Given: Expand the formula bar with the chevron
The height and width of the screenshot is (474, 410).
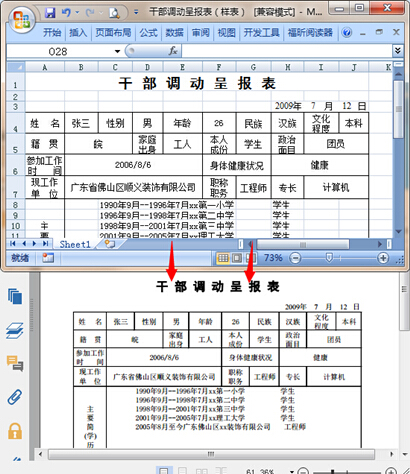Looking at the screenshot, I should point(397,51).
